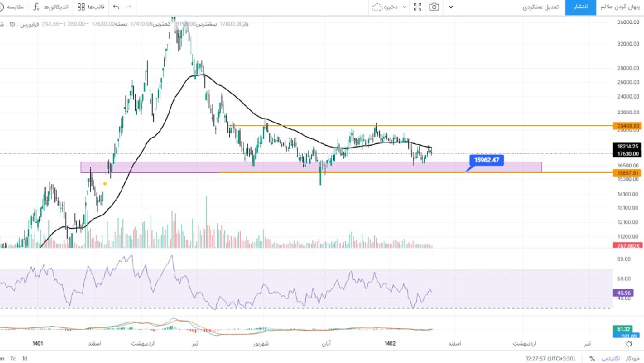Open the indicators (اندیکاتورها) menu
This screenshot has height=363, width=644.
50,7
